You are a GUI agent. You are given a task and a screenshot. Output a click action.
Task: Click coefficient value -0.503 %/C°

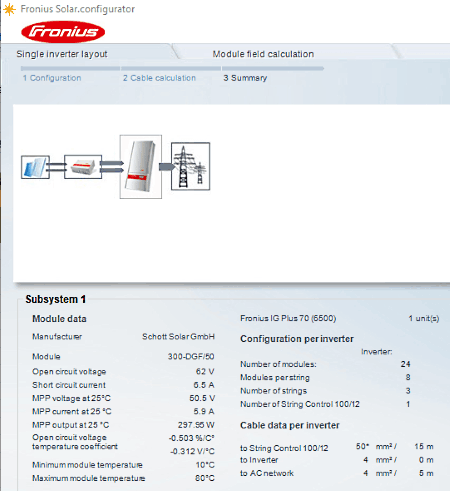coord(192,438)
